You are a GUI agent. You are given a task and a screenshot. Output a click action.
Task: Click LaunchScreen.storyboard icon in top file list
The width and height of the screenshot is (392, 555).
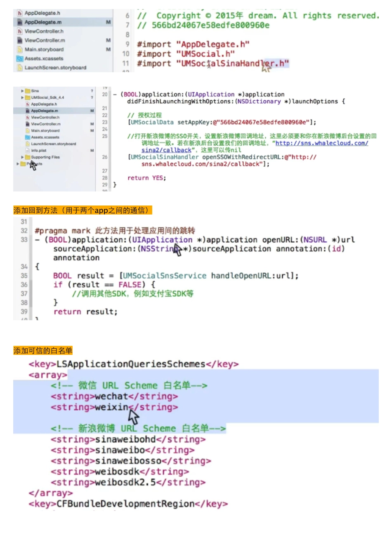coord(20,68)
